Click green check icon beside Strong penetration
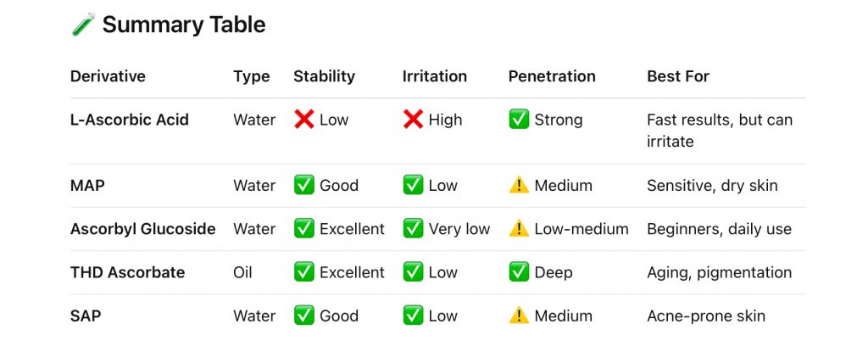Image resolution: width=868 pixels, height=352 pixels. [x=519, y=120]
